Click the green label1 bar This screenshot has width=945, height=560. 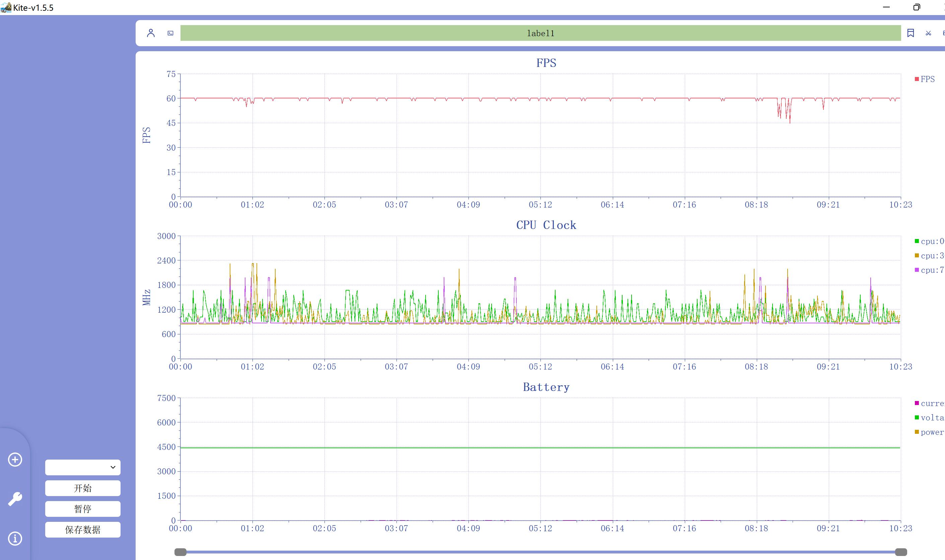click(540, 33)
